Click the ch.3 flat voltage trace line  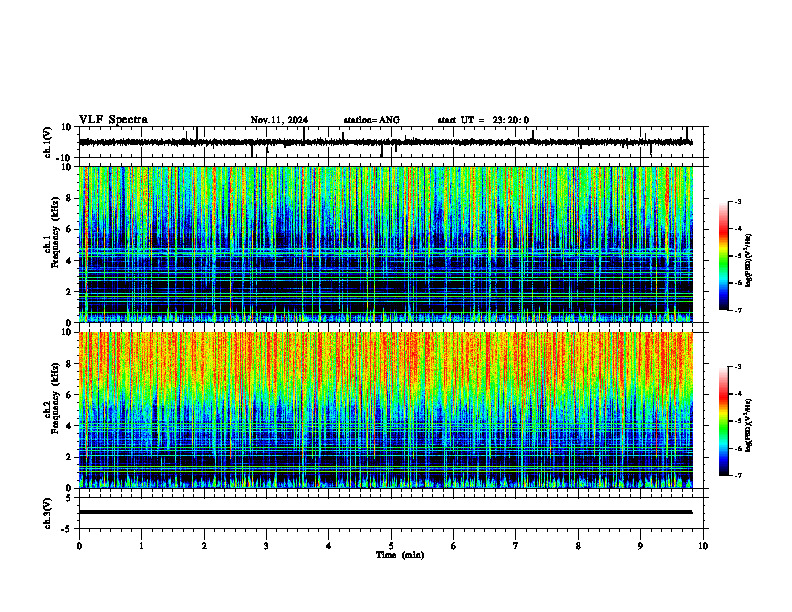click(386, 512)
